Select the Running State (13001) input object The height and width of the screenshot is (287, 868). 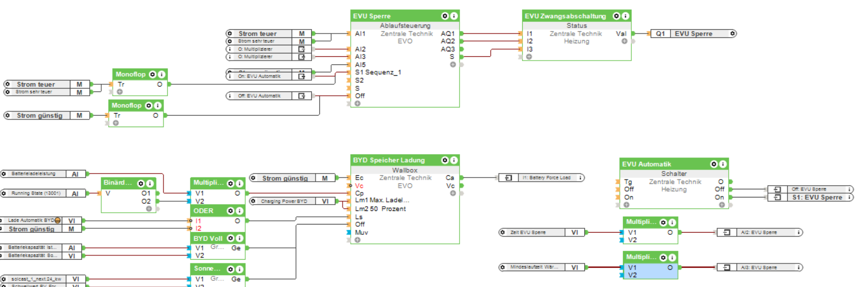[x=43, y=193]
